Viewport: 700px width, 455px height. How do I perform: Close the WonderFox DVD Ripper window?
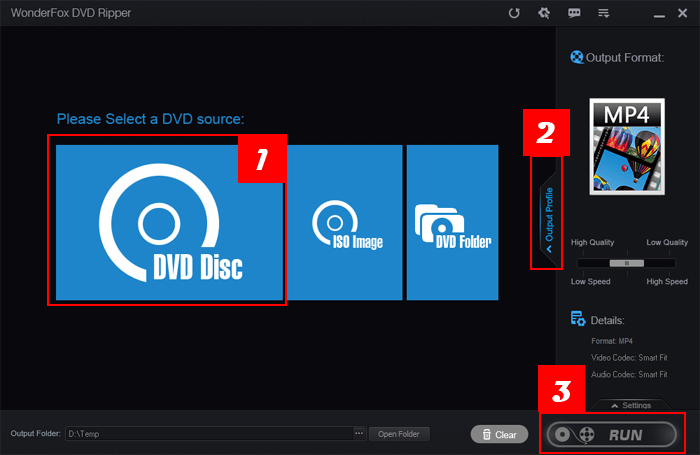click(x=682, y=13)
